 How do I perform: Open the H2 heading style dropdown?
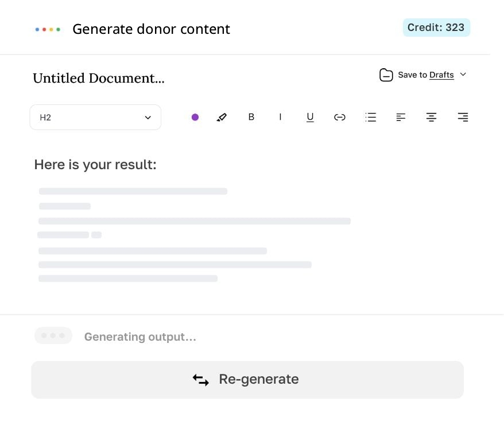pos(95,117)
